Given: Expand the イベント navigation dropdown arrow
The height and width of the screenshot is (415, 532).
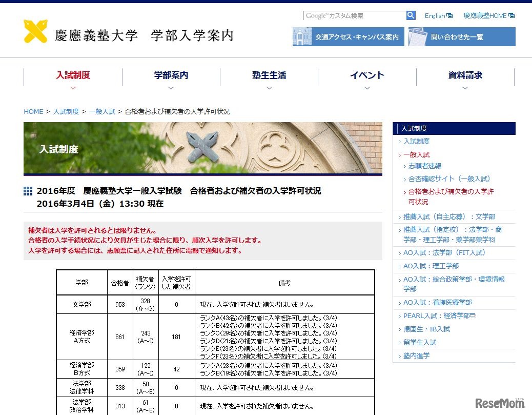Looking at the screenshot, I should point(367,88).
